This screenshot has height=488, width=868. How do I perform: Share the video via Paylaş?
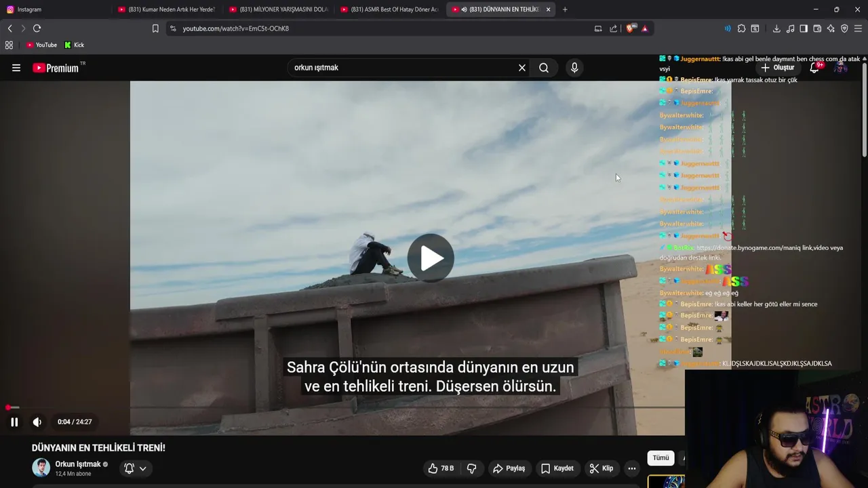509,468
